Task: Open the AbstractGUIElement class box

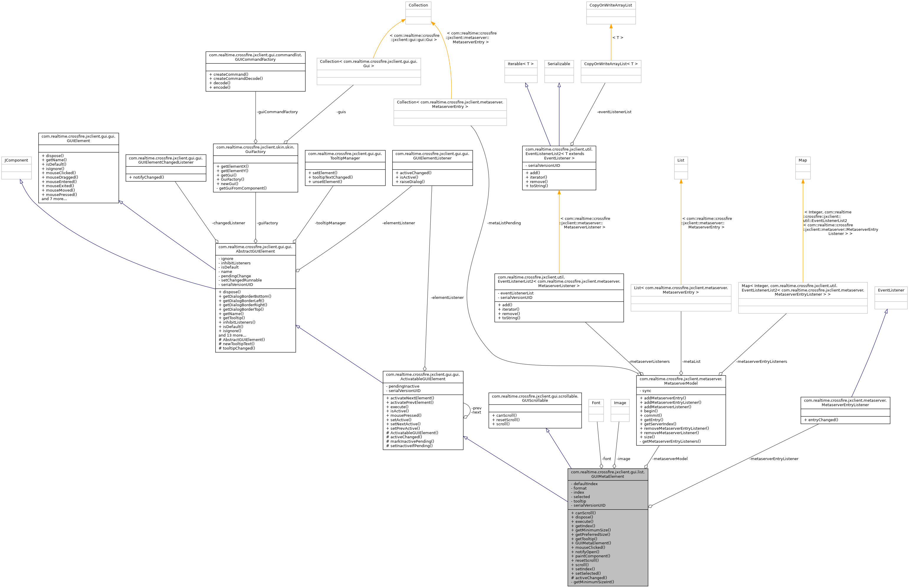Action: coord(255,298)
